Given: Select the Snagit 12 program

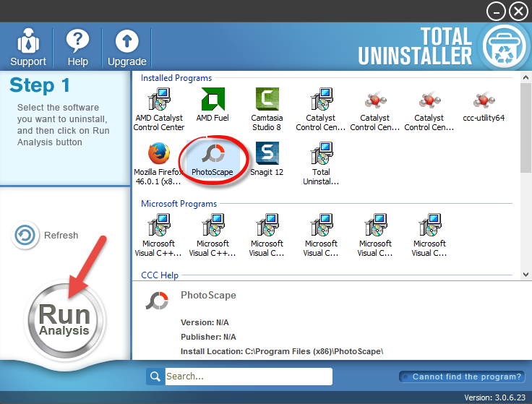Looking at the screenshot, I should click(267, 159).
